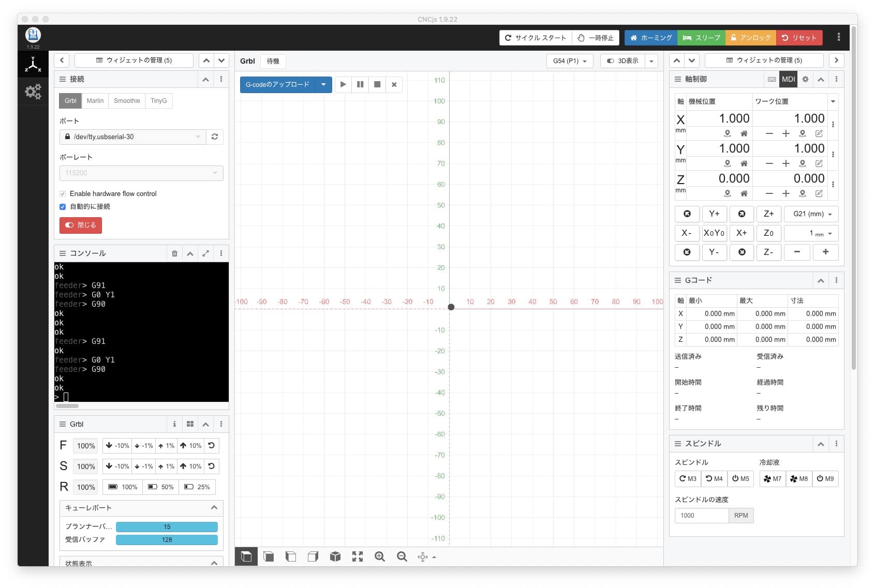875x588 pixels.
Task: Click the ホーミング homing button
Action: pos(650,38)
